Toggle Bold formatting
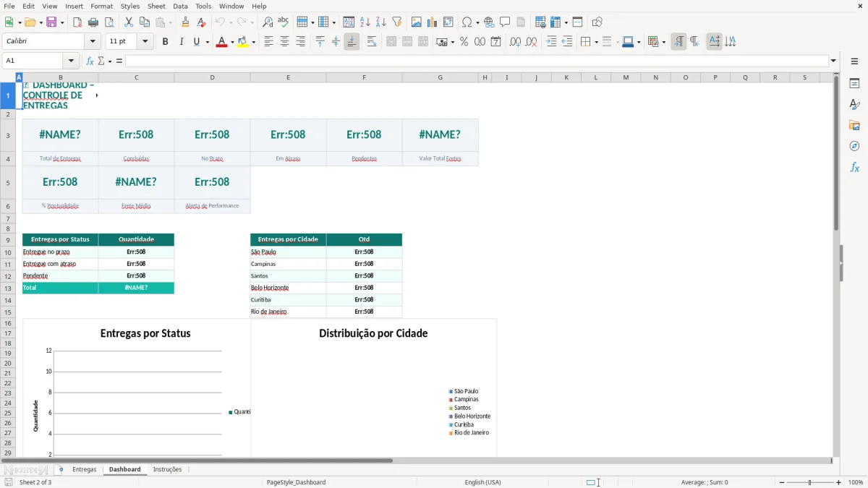Image resolution: width=868 pixels, height=488 pixels. coord(165,42)
